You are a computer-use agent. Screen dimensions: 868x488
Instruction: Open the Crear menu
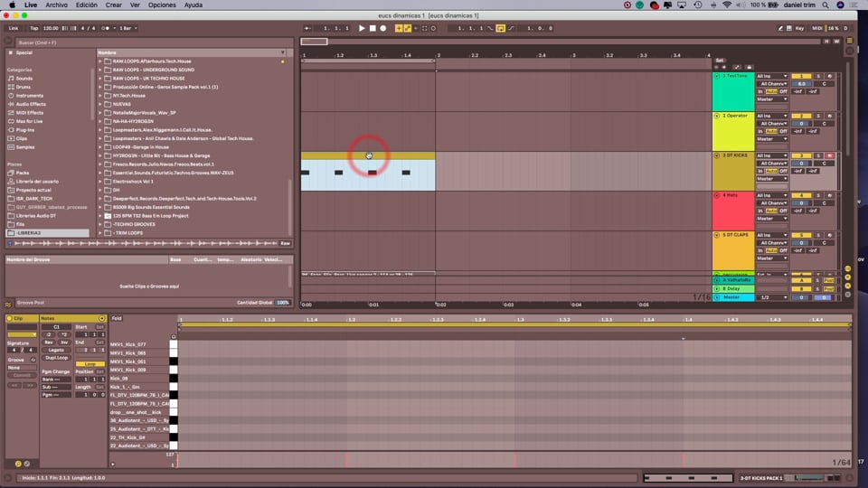point(114,5)
